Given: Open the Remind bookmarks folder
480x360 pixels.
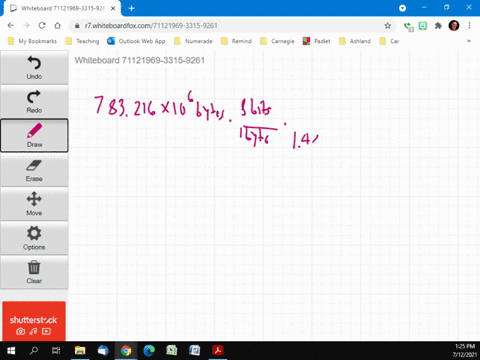Looking at the screenshot, I should 236,41.
